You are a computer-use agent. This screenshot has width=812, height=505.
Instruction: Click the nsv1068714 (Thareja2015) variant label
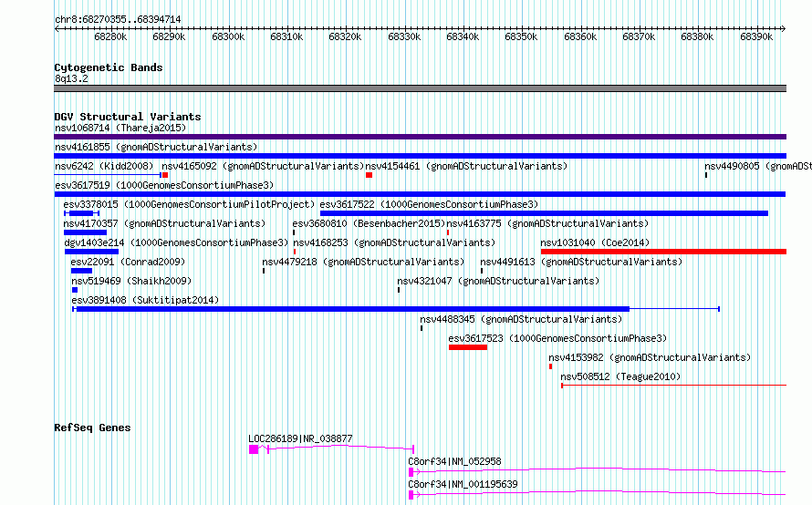pos(120,128)
